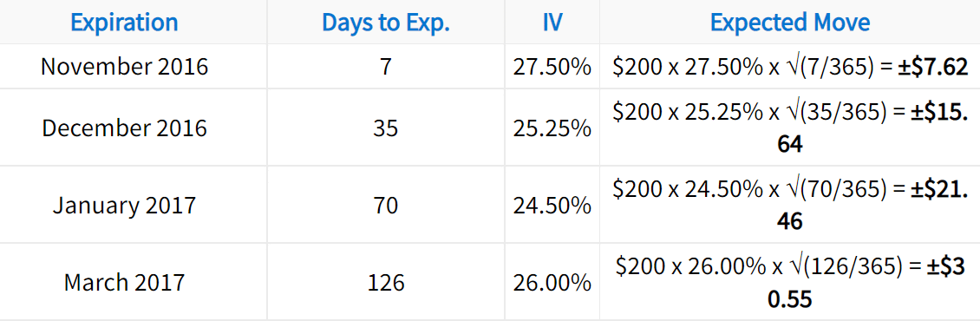
Task: Click the Expiration column header
Action: pos(124,23)
